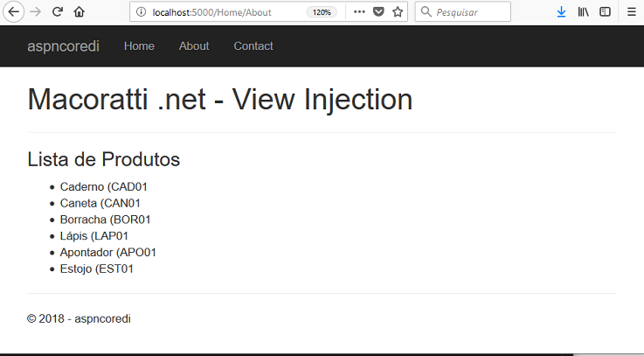
Task: Toggle the sidebar view icon
Action: click(x=605, y=12)
